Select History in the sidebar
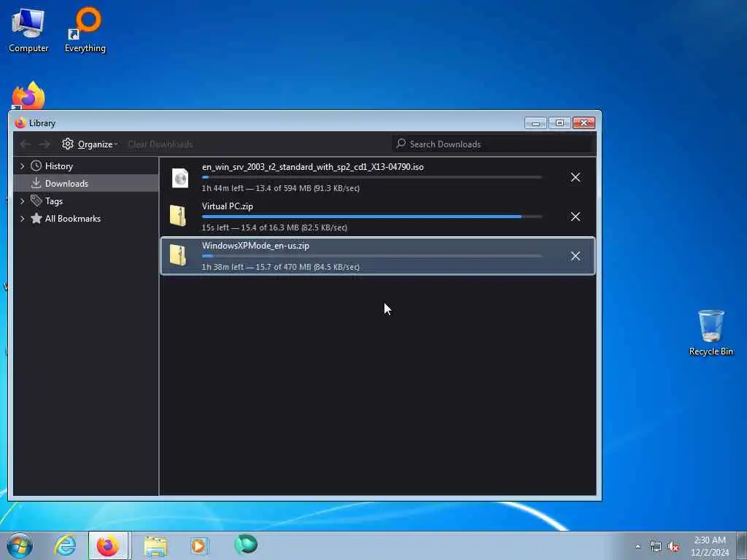Image resolution: width=747 pixels, height=560 pixels. (58, 166)
